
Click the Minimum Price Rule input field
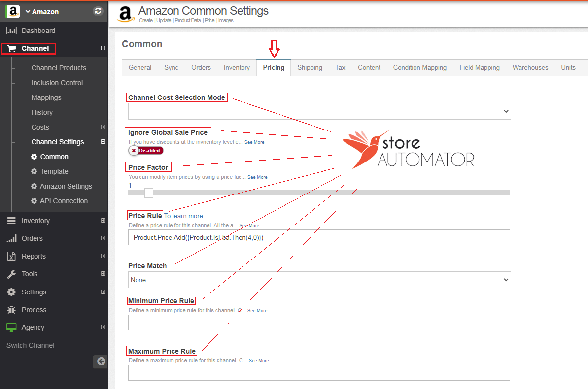(319, 323)
